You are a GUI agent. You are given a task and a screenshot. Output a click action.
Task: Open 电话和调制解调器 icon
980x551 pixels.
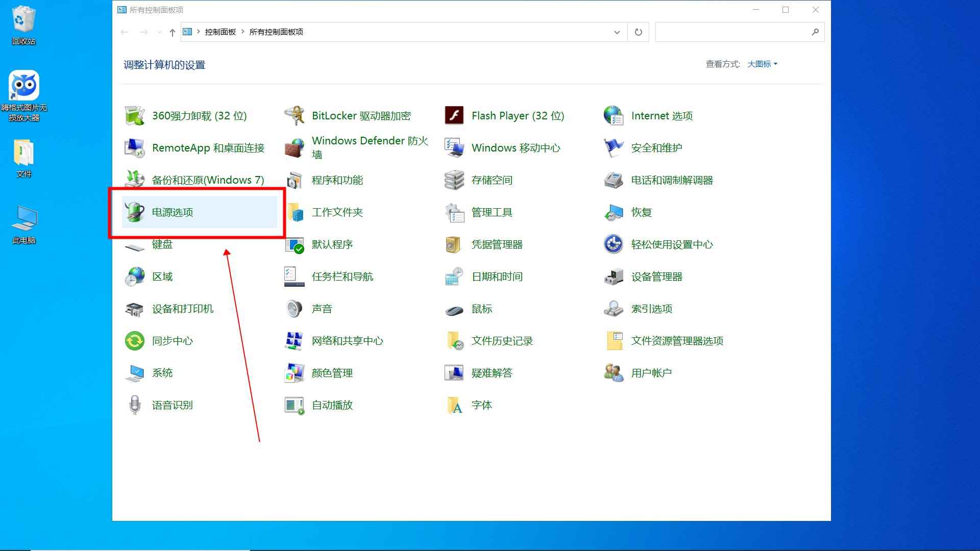pyautogui.click(x=614, y=180)
